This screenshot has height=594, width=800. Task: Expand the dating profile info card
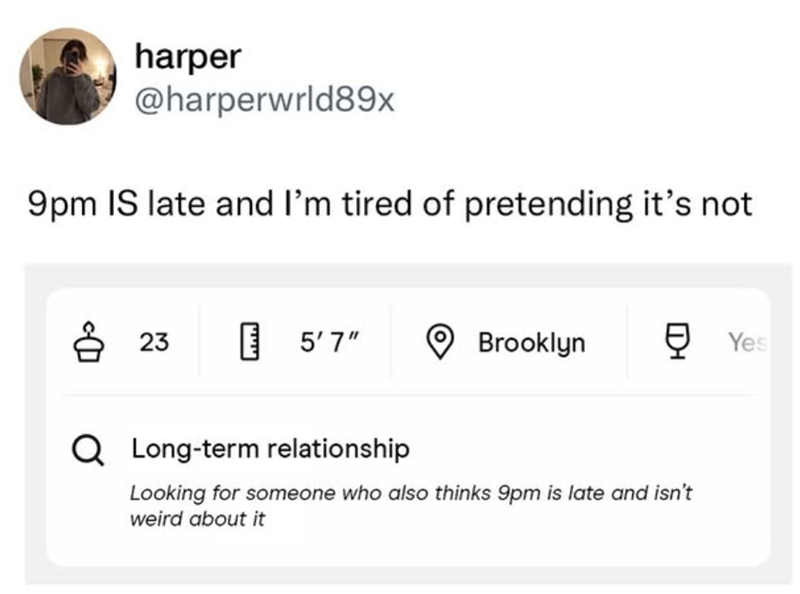click(400, 420)
